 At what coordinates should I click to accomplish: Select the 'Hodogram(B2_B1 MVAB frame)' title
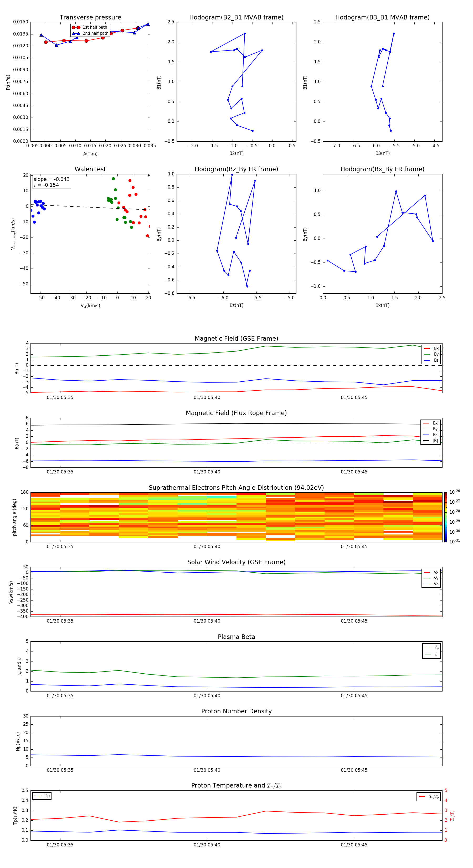click(236, 18)
